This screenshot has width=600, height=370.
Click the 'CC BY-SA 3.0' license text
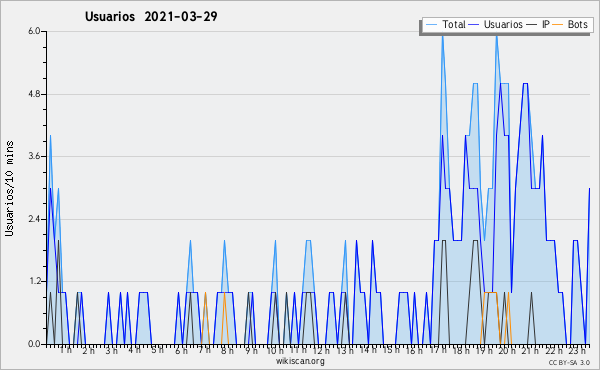569,363
